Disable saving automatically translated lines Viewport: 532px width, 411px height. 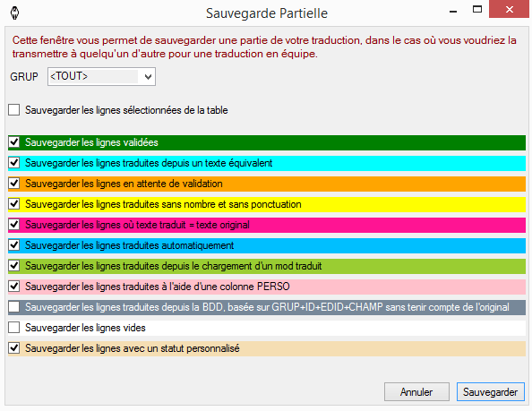(14, 245)
